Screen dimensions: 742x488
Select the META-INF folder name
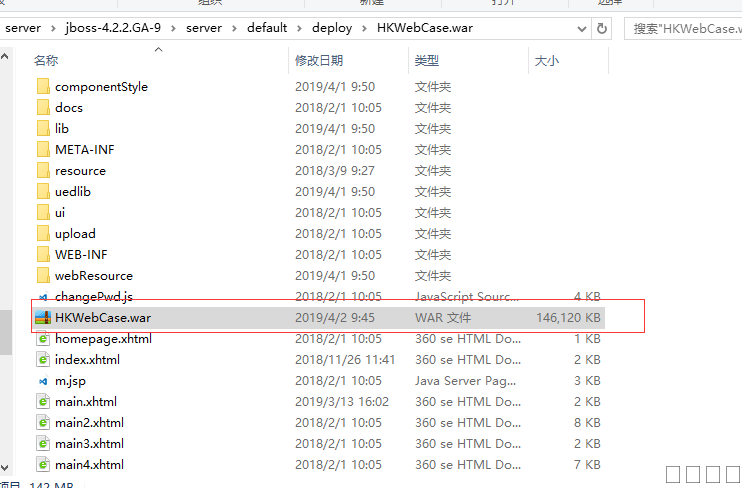(x=85, y=150)
